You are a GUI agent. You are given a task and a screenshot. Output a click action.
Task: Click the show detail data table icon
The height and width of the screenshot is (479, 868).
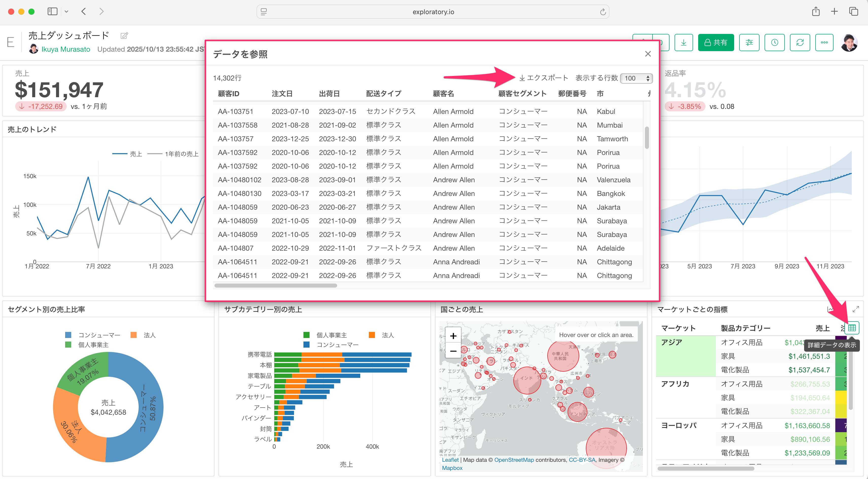[852, 328]
